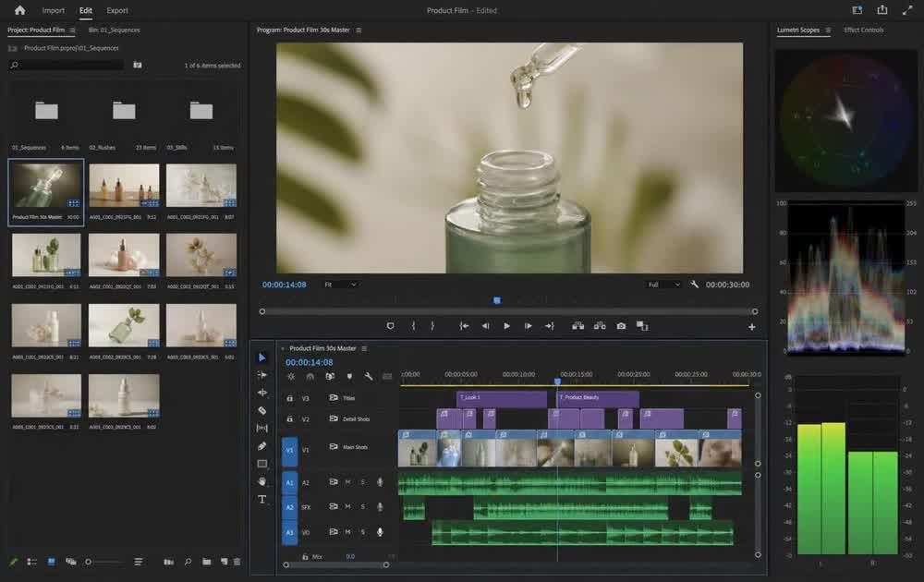
Task: Toggle Add Marker shield in timeline header
Action: pos(349,376)
